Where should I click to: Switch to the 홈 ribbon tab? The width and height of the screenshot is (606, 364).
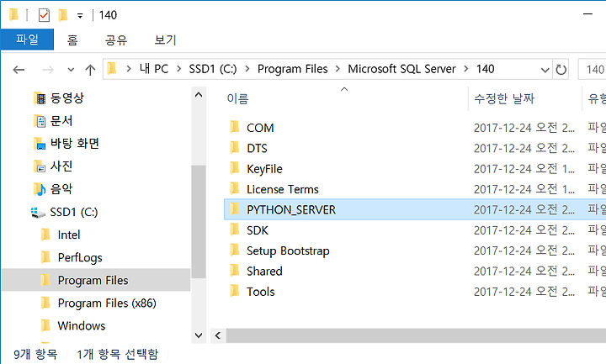click(72, 40)
